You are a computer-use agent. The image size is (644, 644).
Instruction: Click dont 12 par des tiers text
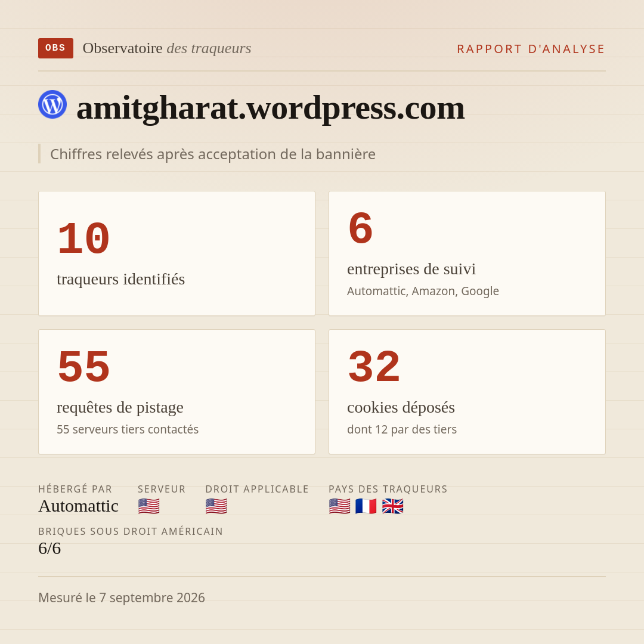(402, 429)
